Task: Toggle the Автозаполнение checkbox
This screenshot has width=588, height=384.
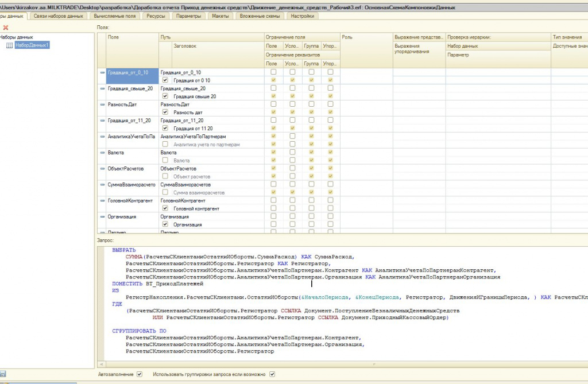Action: click(139, 374)
